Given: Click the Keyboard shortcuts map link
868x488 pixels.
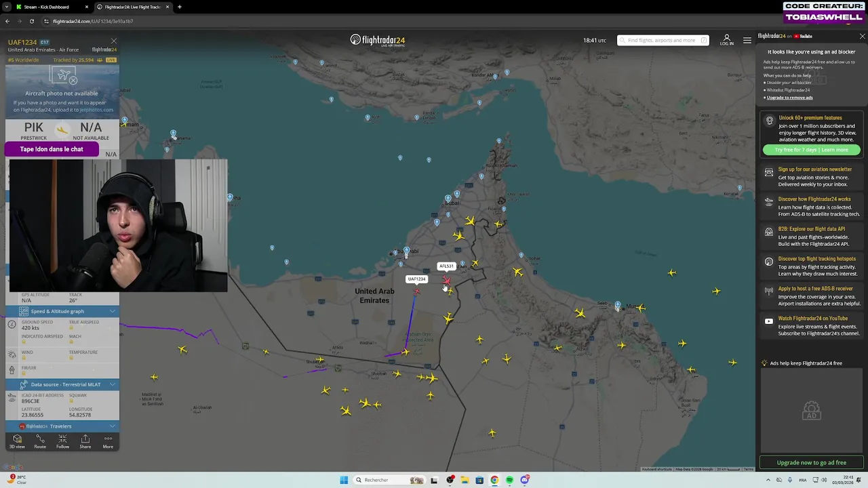Looking at the screenshot, I should pos(657,469).
